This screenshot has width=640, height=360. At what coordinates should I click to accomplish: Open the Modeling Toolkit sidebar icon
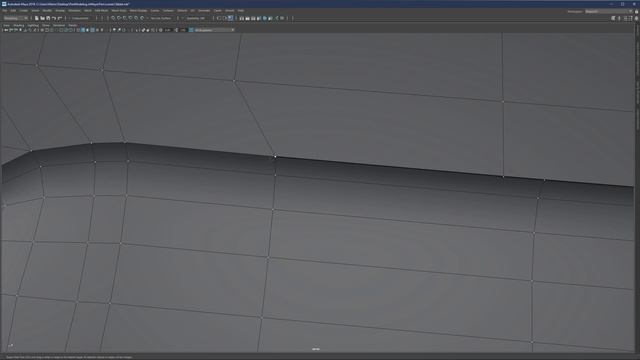click(x=613, y=18)
